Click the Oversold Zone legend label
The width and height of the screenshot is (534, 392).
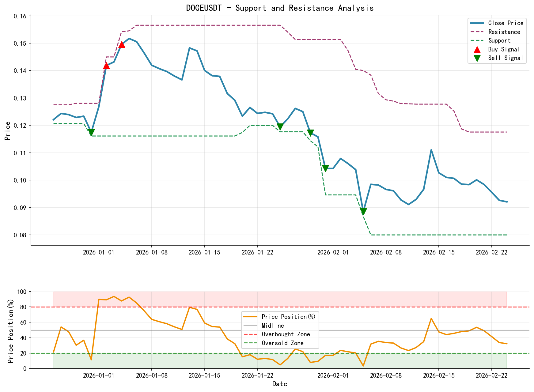point(282,343)
